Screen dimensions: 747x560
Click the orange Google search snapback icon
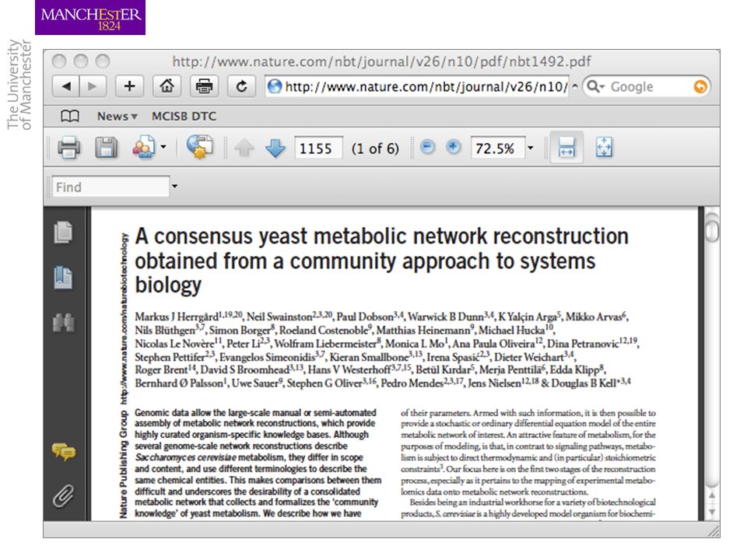coord(700,86)
